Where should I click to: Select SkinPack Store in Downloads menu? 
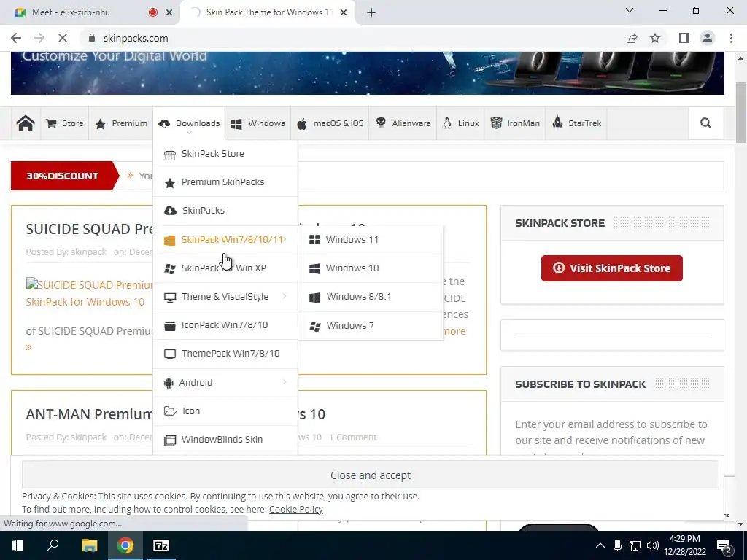[225, 154]
